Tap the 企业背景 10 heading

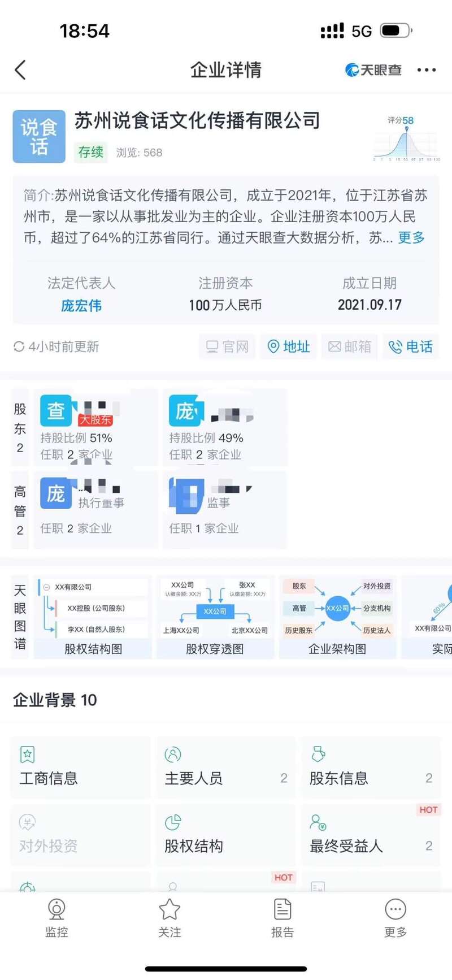[x=55, y=700]
